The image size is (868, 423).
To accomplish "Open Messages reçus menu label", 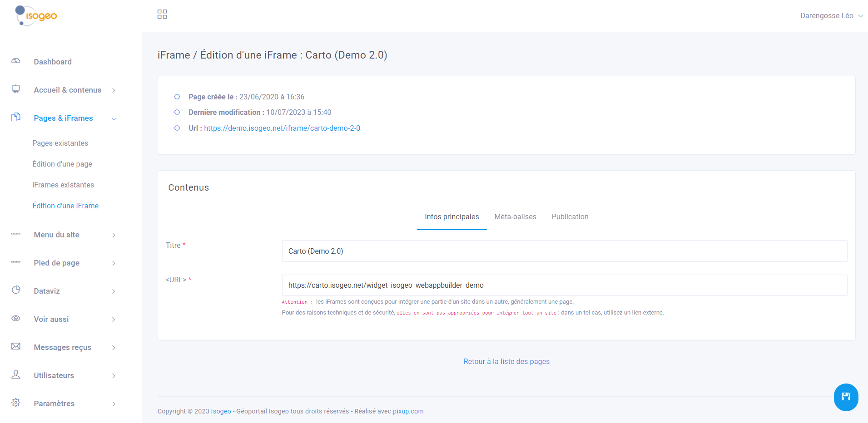I will click(63, 347).
